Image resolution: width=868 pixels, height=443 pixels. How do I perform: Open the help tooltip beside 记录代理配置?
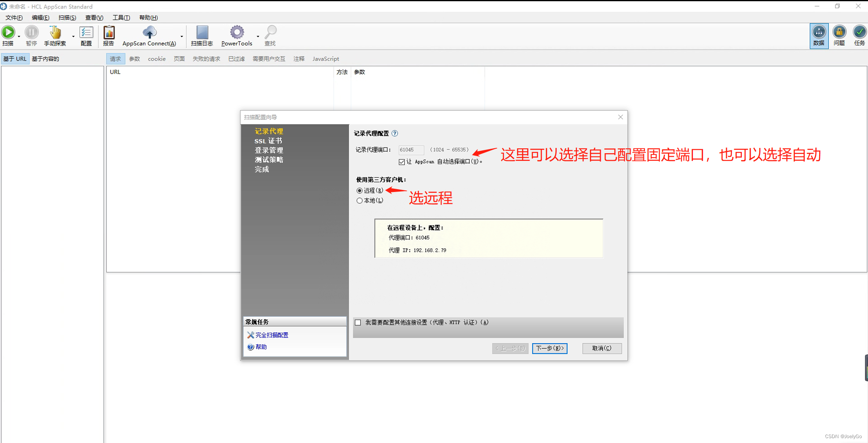[x=395, y=133]
